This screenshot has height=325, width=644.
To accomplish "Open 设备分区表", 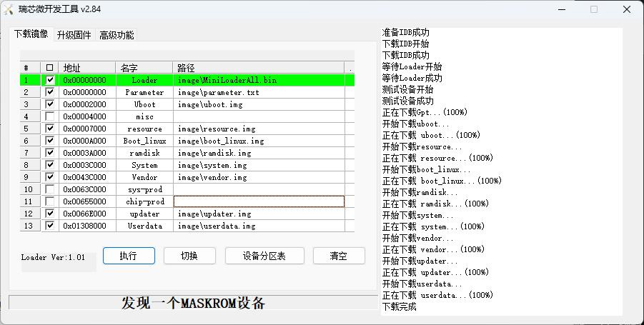I will pyautogui.click(x=264, y=256).
